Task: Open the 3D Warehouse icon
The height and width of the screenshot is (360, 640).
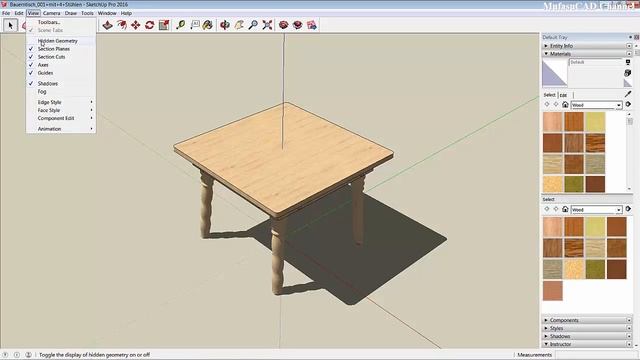Action: click(x=283, y=25)
